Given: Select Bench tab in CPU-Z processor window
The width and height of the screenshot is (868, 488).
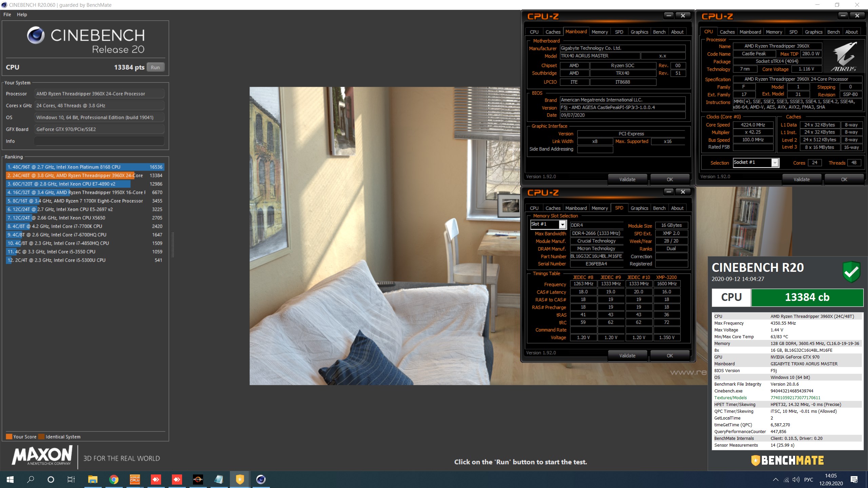Looking at the screenshot, I should click(x=833, y=32).
